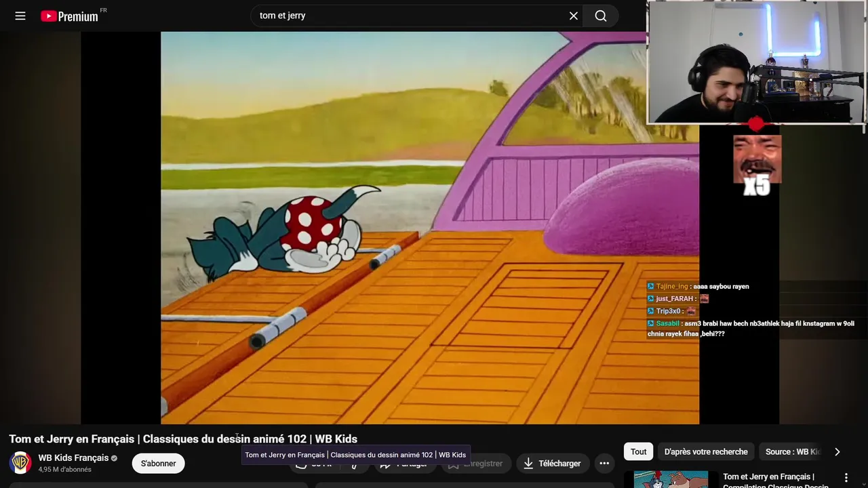Open the WB Kids Français channel avatar
The width and height of the screenshot is (868, 488).
[20, 463]
